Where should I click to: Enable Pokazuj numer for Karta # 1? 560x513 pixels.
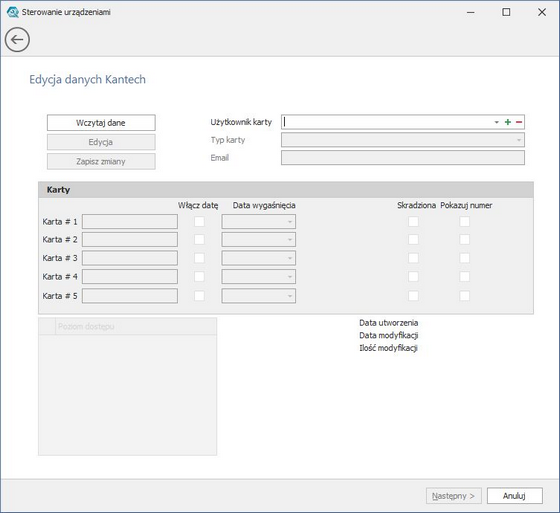click(x=465, y=221)
